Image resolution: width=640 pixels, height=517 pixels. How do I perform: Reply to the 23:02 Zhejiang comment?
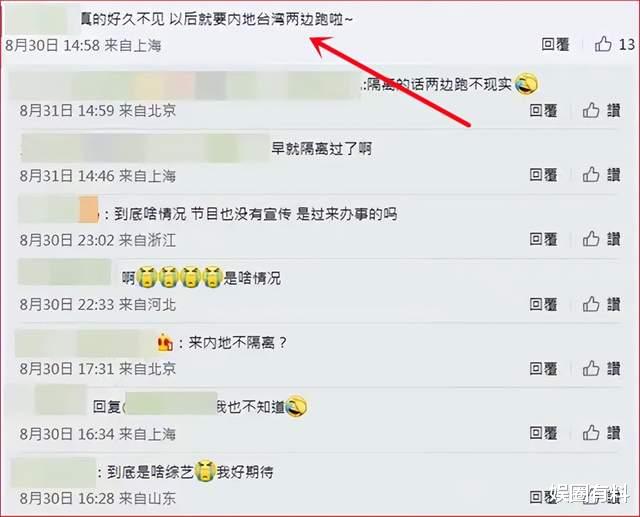543,239
